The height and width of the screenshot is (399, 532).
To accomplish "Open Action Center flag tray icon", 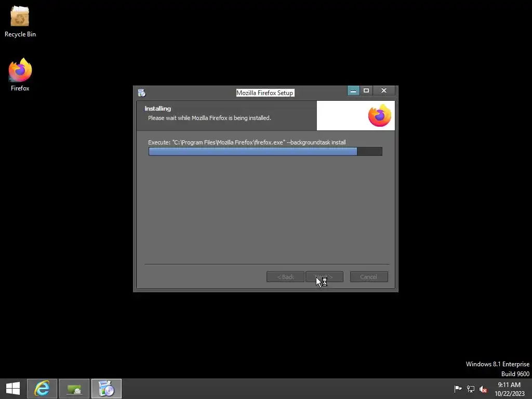I will point(458,389).
